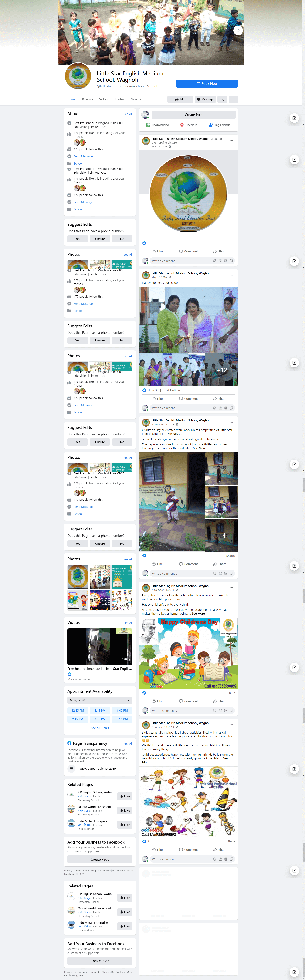Screen dimensions: 305x980
Task: Open See All in Videos section
Action: tap(128, 623)
